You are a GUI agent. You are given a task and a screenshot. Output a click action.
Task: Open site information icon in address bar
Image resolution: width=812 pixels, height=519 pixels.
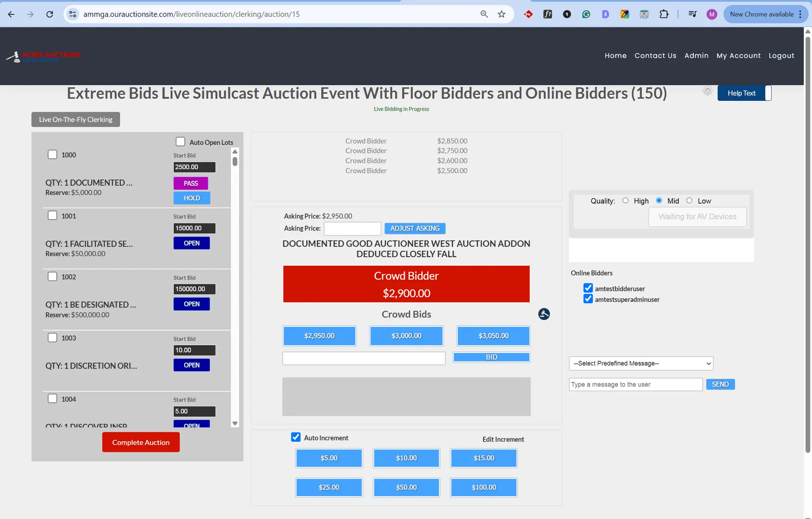pyautogui.click(x=73, y=14)
